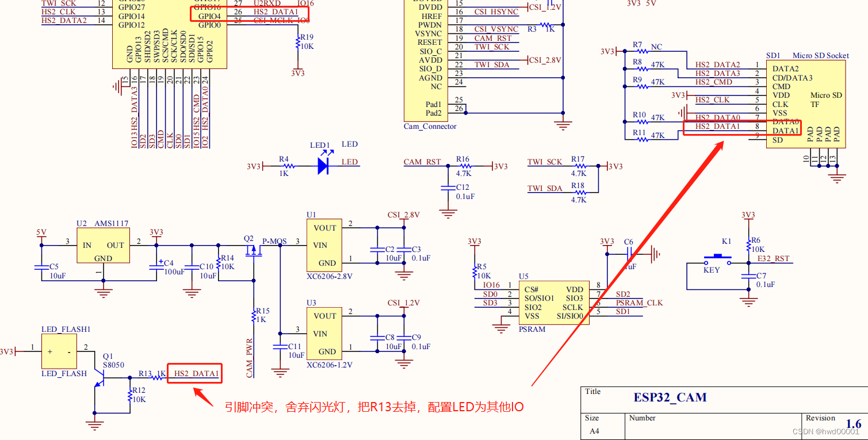Select the CAM_RST label beside R16
The image size is (868, 440).
(x=422, y=162)
